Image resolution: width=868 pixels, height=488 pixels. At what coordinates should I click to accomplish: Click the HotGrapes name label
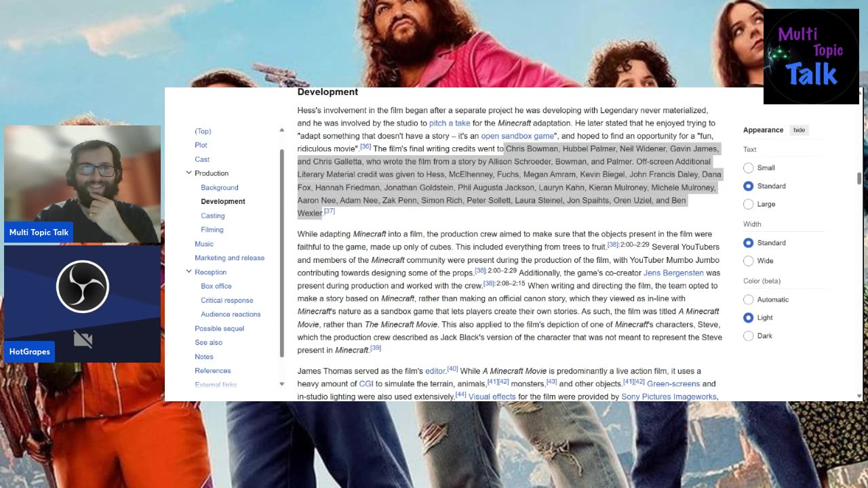click(30, 352)
